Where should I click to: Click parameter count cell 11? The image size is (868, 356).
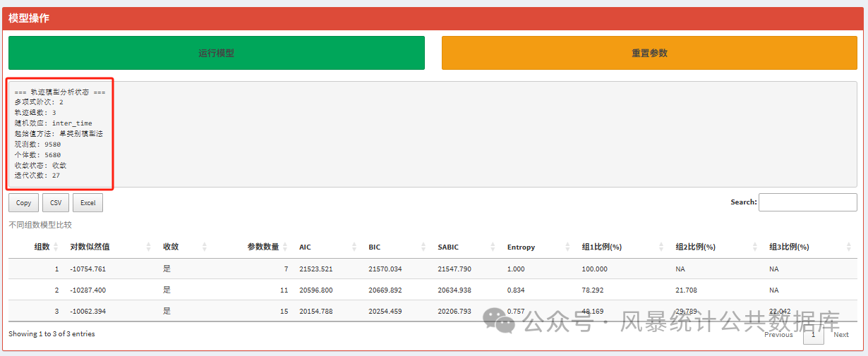284,290
